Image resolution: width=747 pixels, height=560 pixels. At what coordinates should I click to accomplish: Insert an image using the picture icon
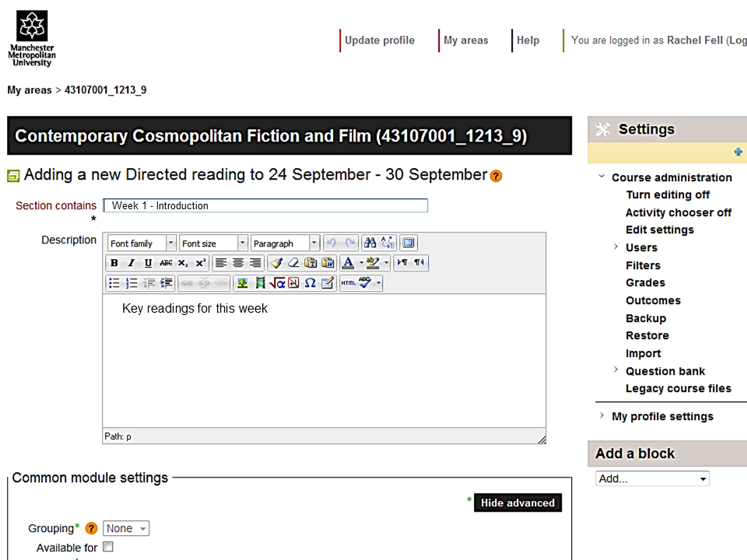243,283
